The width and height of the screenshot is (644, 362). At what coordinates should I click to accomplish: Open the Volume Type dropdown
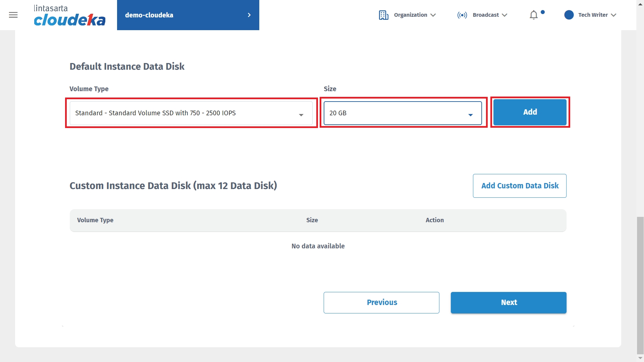[191, 113]
